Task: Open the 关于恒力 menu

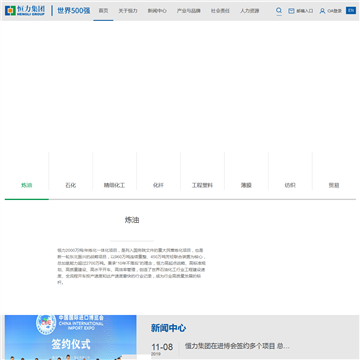Action: click(128, 11)
